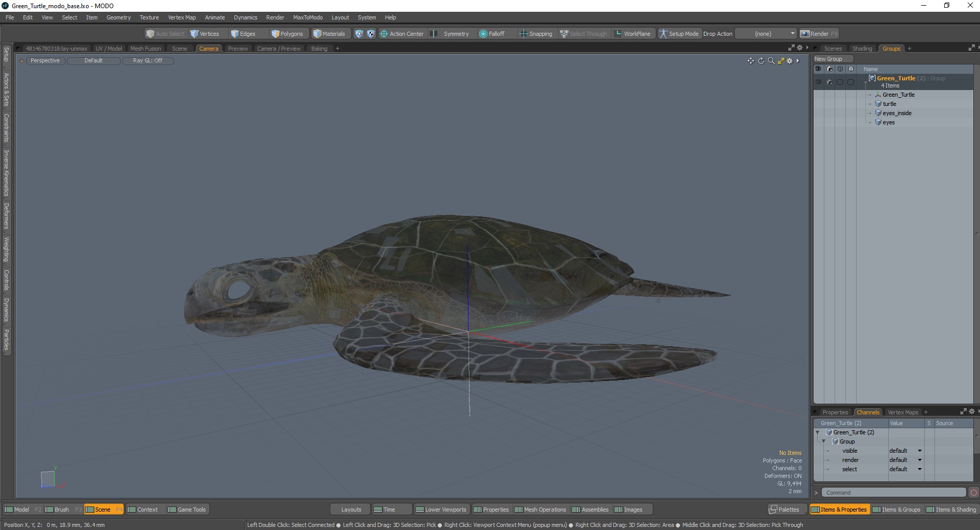Open the Geometry menu
The width and height of the screenshot is (980, 530).
tap(118, 17)
